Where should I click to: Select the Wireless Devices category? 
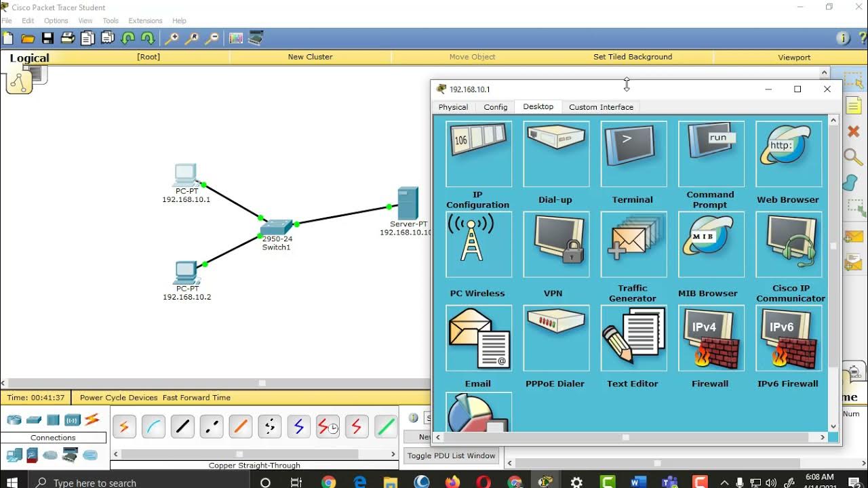point(73,420)
